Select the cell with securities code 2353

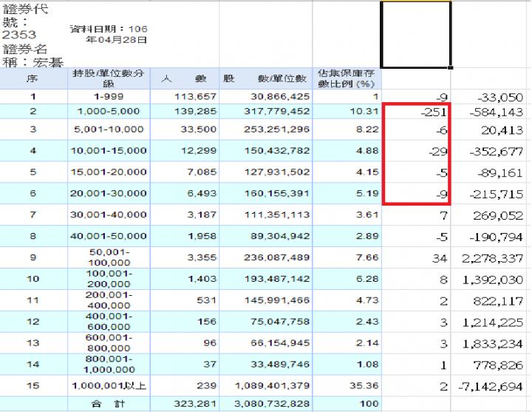(34, 34)
